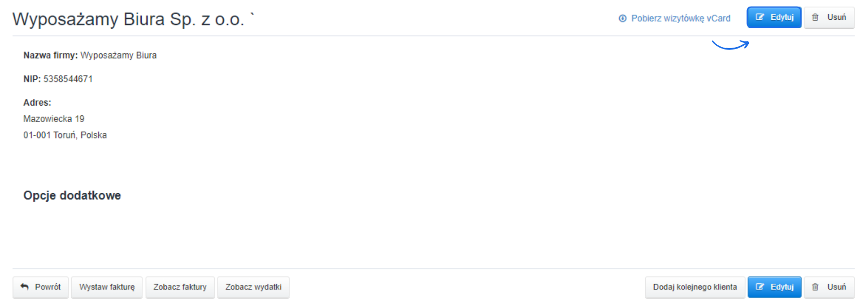Go back with the Powrót button
The image size is (868, 303).
pyautogui.click(x=41, y=287)
